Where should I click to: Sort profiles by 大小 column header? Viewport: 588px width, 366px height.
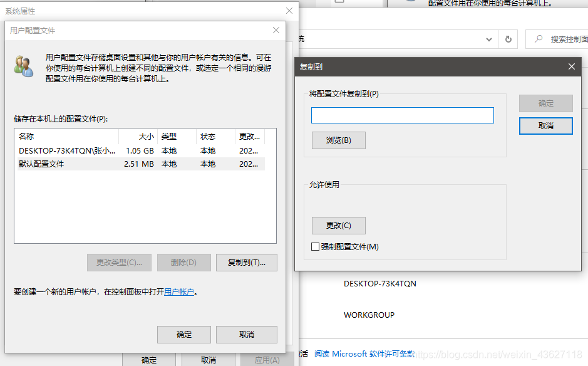click(138, 136)
